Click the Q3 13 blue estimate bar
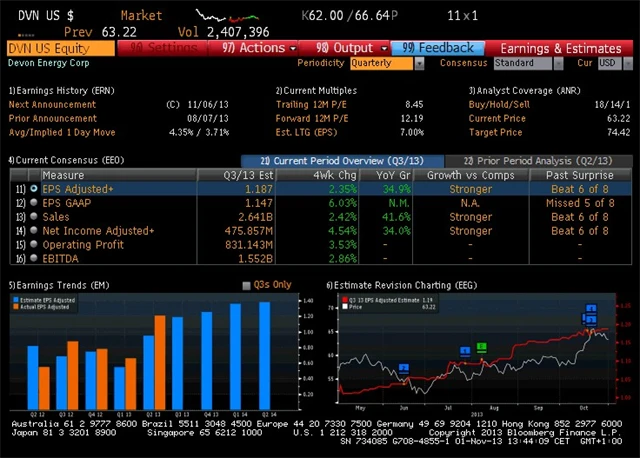The image size is (640, 458). [178, 363]
